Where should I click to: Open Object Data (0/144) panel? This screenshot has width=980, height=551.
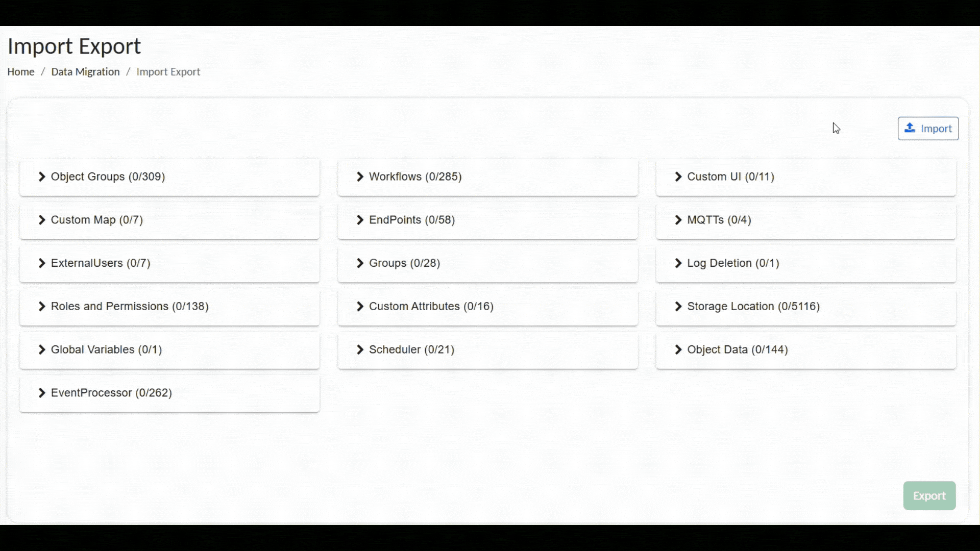[x=737, y=350]
